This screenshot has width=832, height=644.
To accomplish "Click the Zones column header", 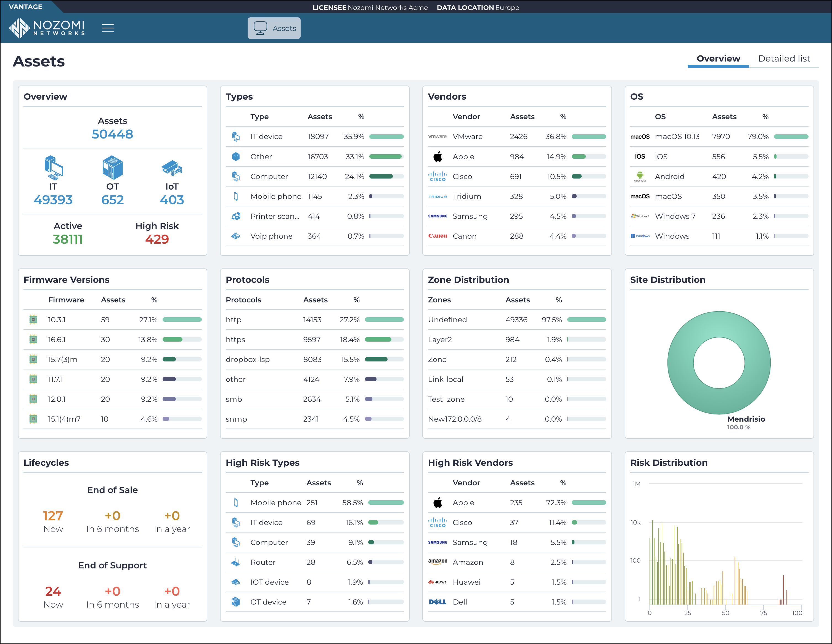I will click(x=439, y=300).
